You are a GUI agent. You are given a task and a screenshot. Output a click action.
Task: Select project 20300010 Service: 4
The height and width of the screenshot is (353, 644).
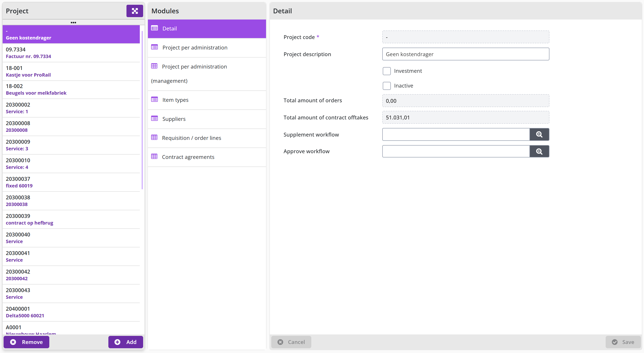pos(71,164)
